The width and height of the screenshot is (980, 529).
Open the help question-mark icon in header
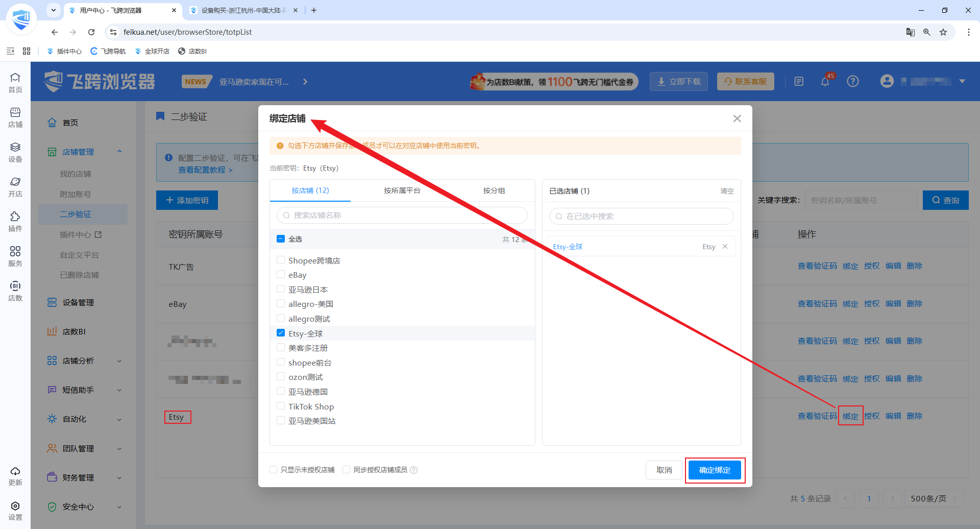[853, 81]
